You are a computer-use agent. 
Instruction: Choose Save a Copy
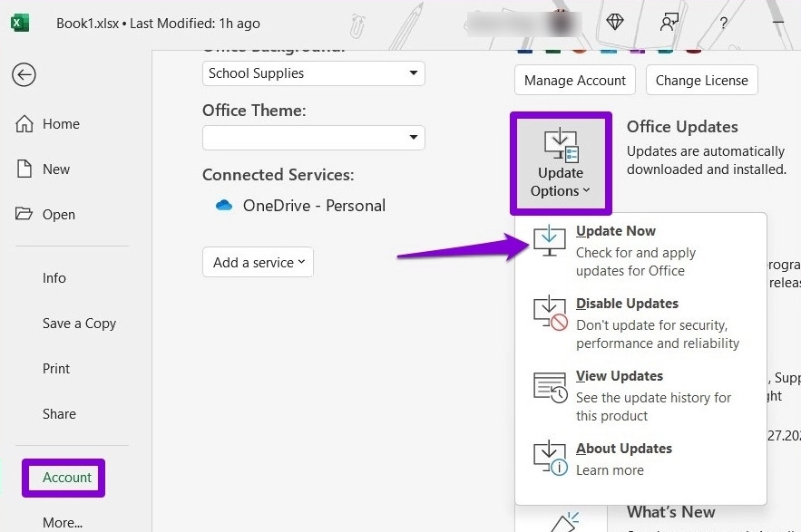pos(79,324)
